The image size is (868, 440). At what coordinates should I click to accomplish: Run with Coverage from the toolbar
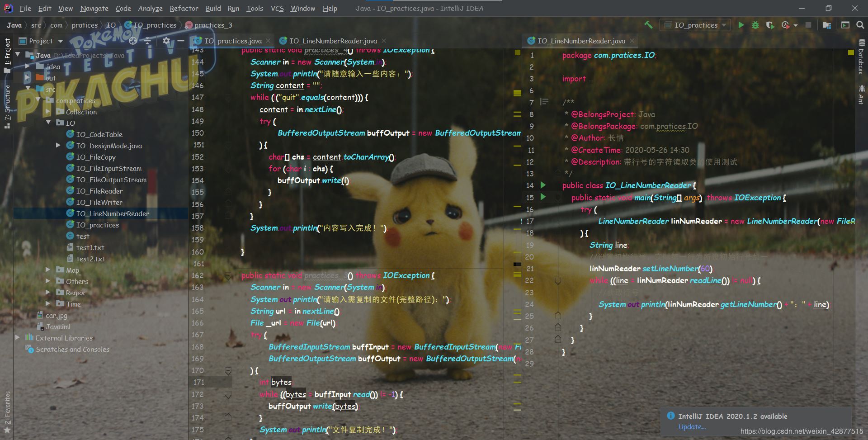(770, 25)
